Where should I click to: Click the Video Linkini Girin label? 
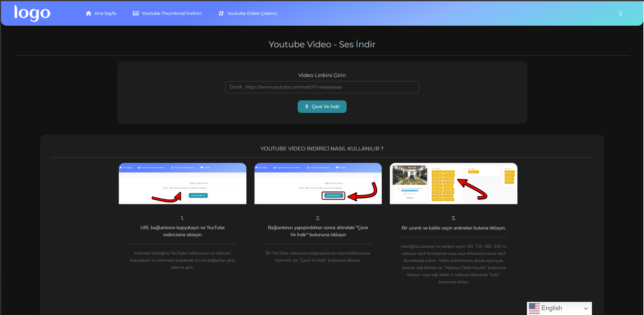point(322,75)
